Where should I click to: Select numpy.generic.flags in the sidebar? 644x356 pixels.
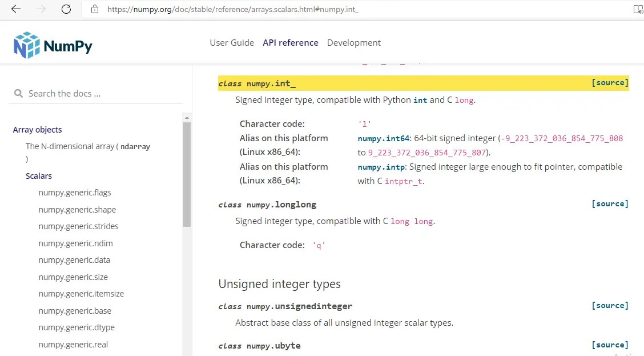(75, 193)
